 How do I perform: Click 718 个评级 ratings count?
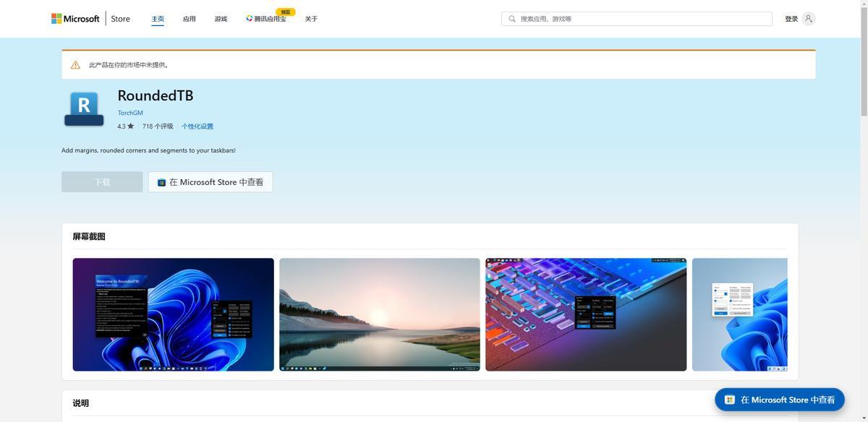[158, 126]
